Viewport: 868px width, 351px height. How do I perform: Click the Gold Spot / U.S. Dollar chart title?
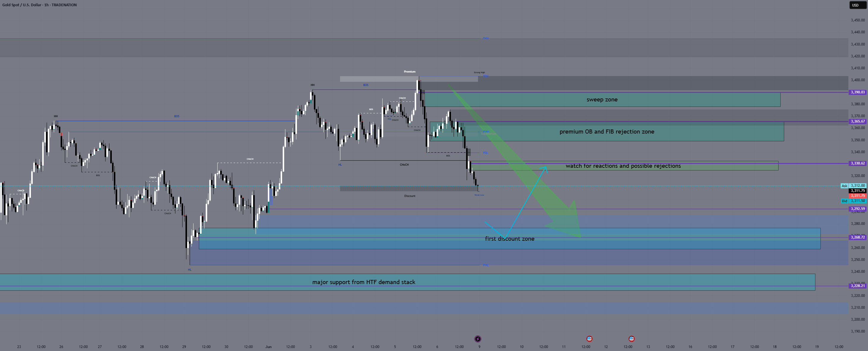click(40, 5)
